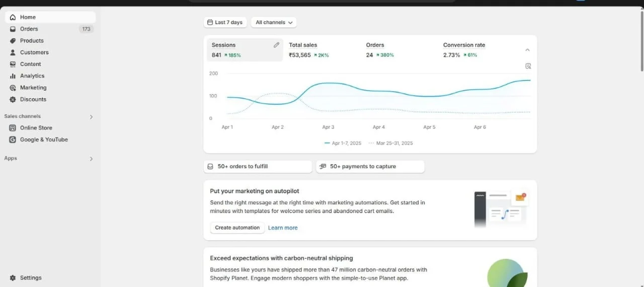Click the payment icon in payments to capture
The image size is (644, 287).
coord(323,167)
